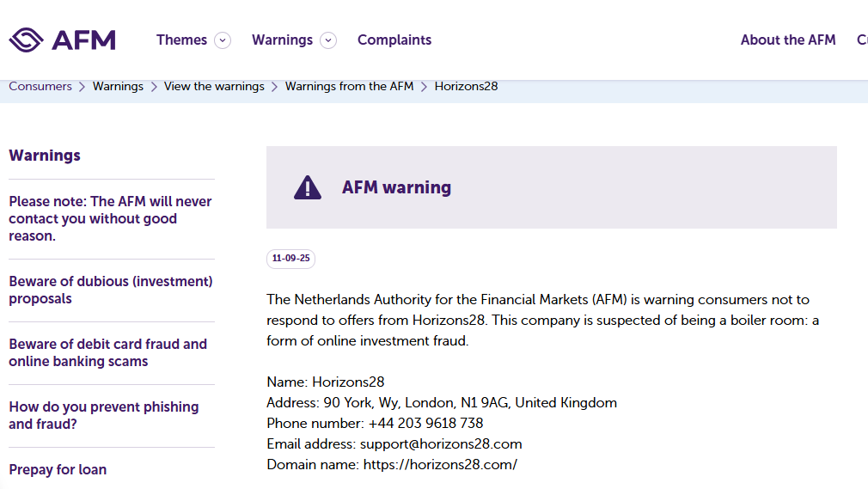Image resolution: width=868 pixels, height=489 pixels.
Task: Go to View the warnings breadcrumb
Action: [x=214, y=87]
